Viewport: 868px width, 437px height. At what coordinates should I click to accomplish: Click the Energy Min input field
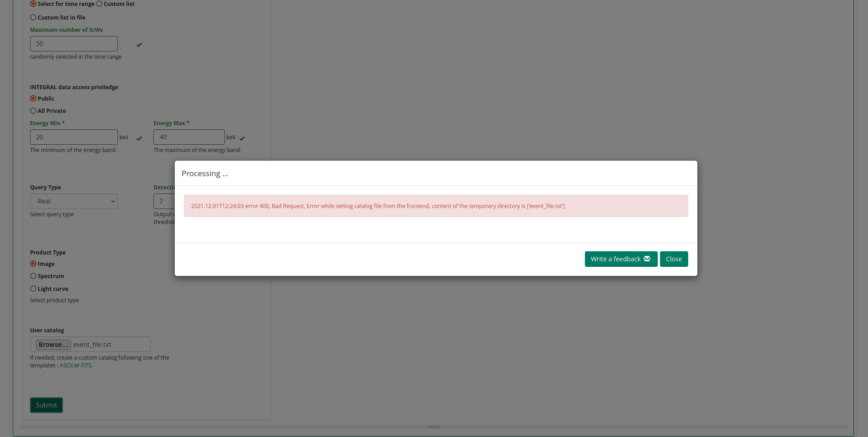(74, 137)
